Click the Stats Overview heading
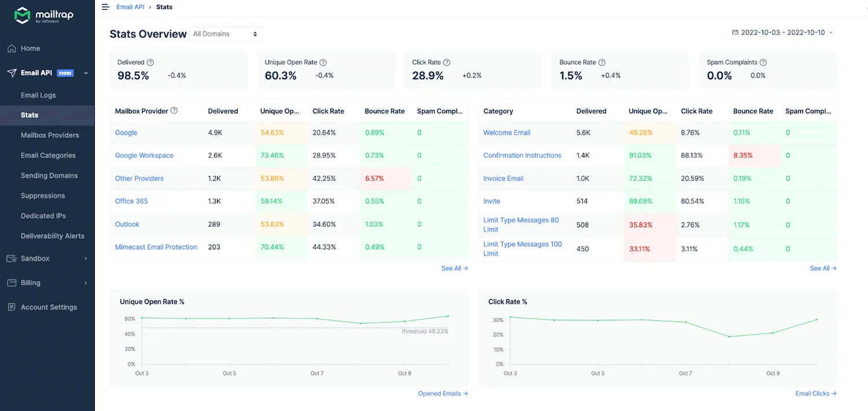Image resolution: width=868 pixels, height=411 pixels. coord(148,34)
